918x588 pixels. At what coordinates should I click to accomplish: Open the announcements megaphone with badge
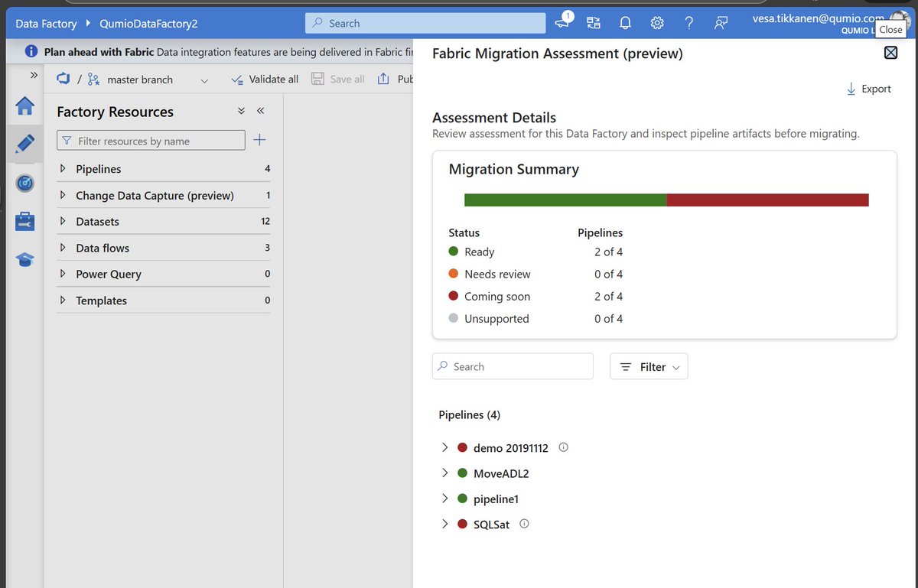(564, 22)
